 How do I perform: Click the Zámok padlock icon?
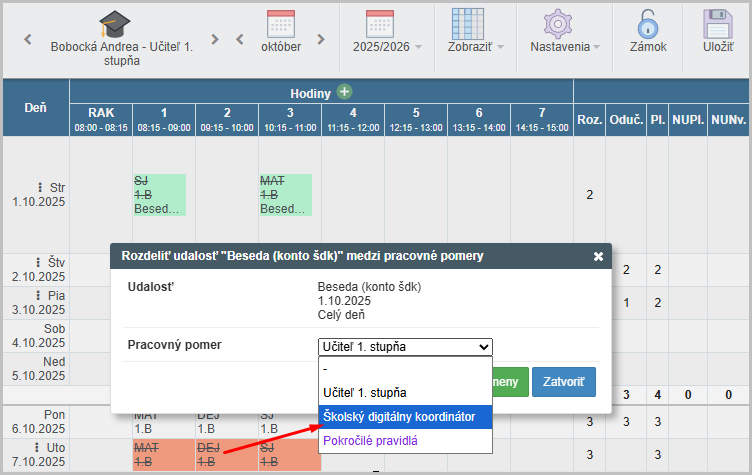(648, 23)
